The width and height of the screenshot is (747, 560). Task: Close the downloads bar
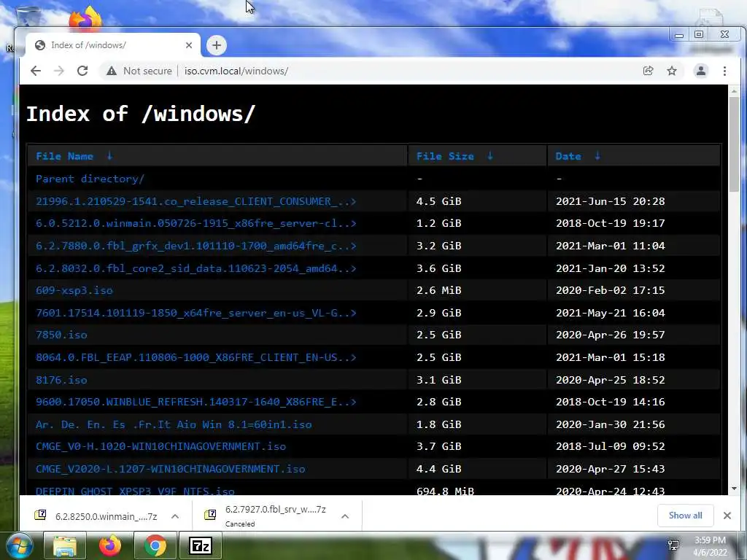pyautogui.click(x=727, y=516)
